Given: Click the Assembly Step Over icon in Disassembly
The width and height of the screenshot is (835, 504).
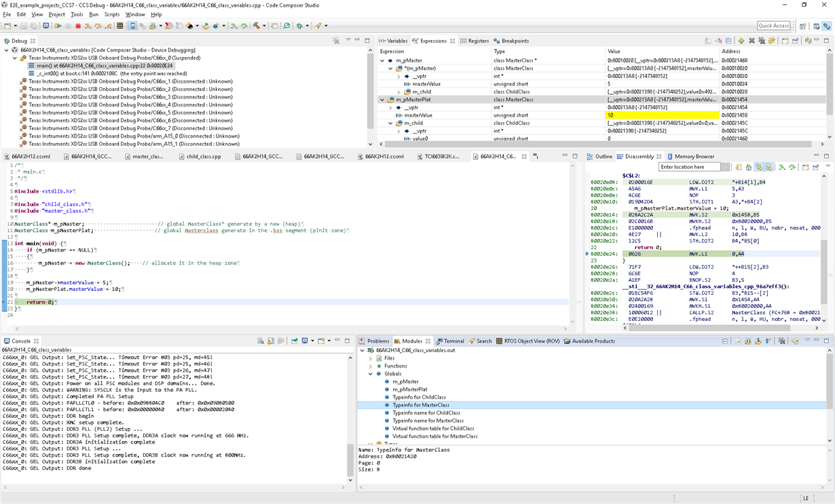Looking at the screenshot, I should point(792,167).
